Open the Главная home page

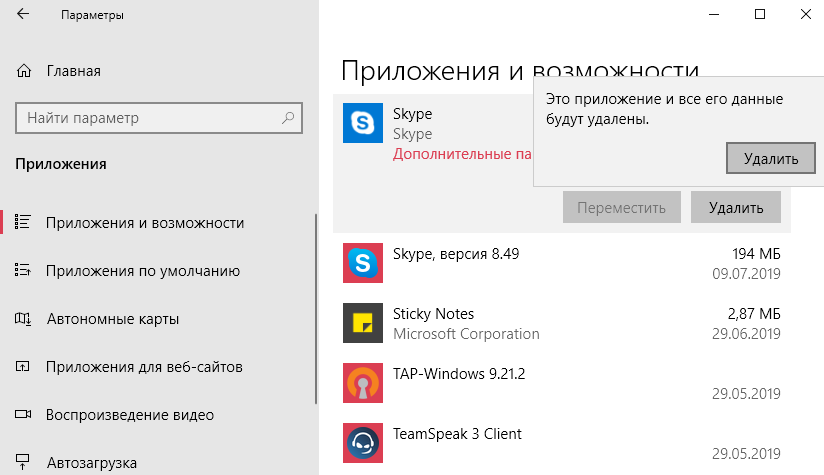click(73, 71)
